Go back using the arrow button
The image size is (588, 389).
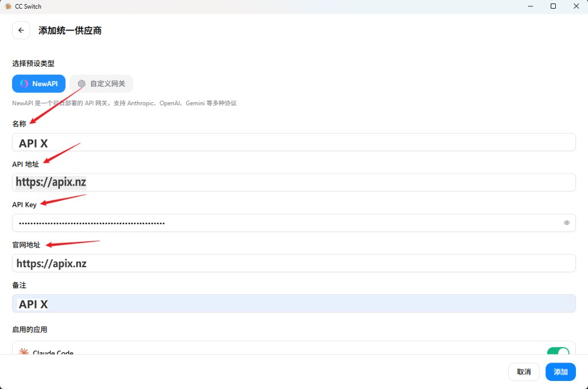21,30
